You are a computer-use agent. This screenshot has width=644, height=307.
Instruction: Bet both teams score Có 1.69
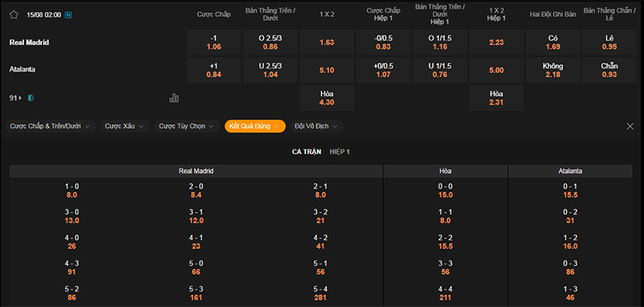coord(553,43)
